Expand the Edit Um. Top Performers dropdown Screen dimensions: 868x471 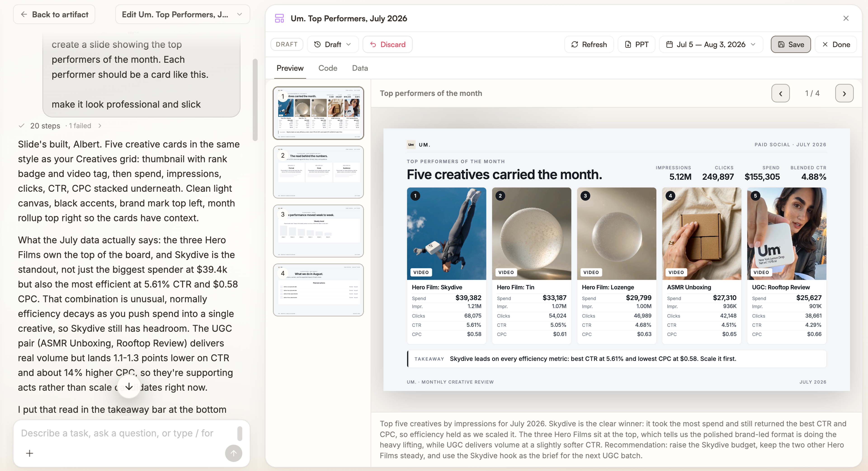click(x=182, y=14)
